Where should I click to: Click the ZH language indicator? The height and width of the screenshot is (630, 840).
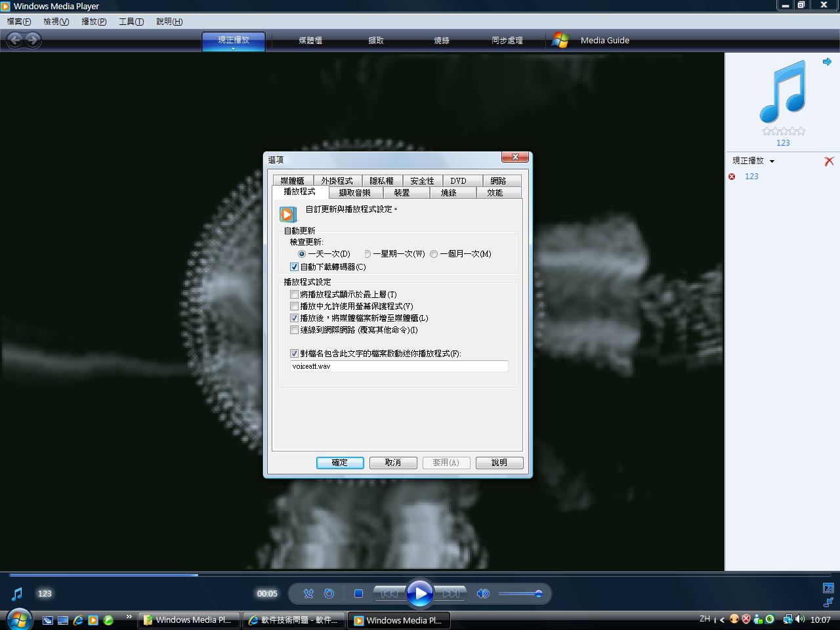click(x=705, y=619)
